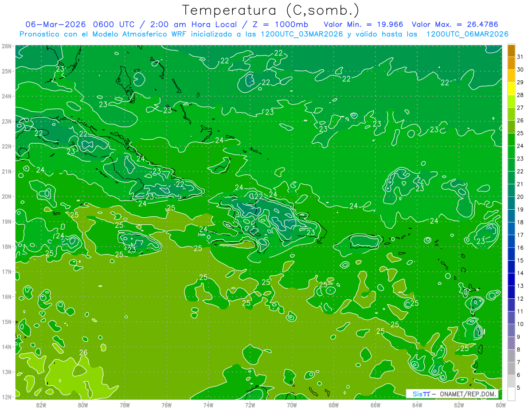
Task: Click the 17N latitude axis label
Action: pos(6,272)
